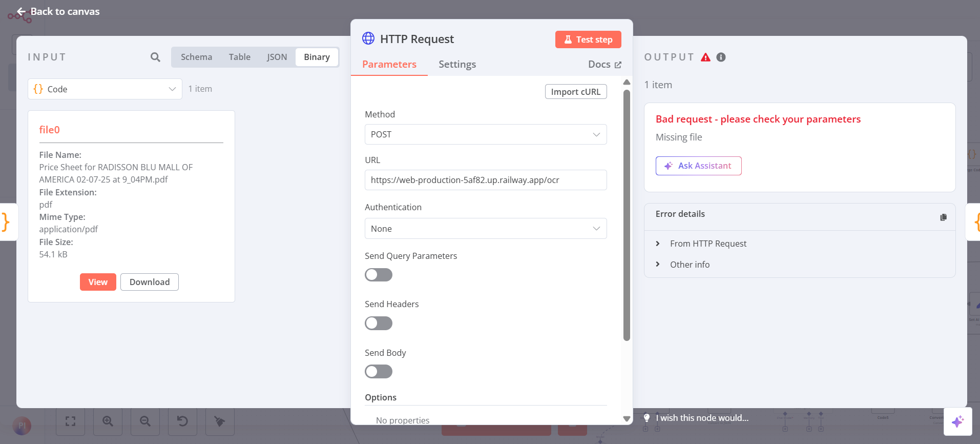Switch to the Parameters tab

pyautogui.click(x=389, y=65)
